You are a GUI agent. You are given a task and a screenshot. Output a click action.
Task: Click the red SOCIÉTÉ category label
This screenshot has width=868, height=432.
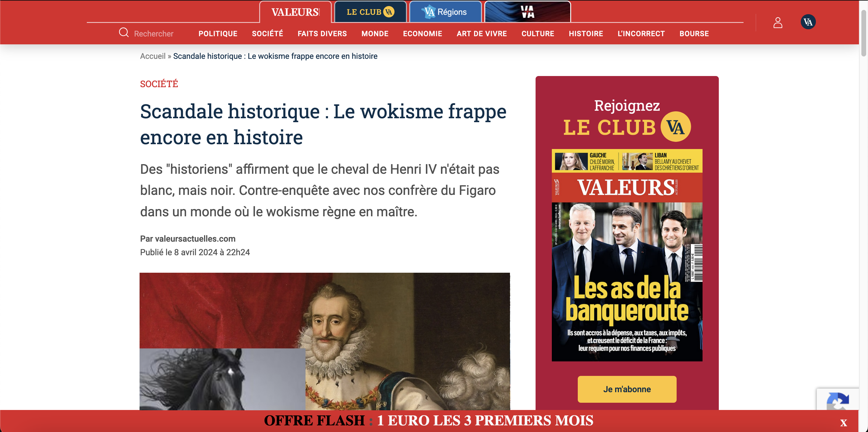point(159,84)
